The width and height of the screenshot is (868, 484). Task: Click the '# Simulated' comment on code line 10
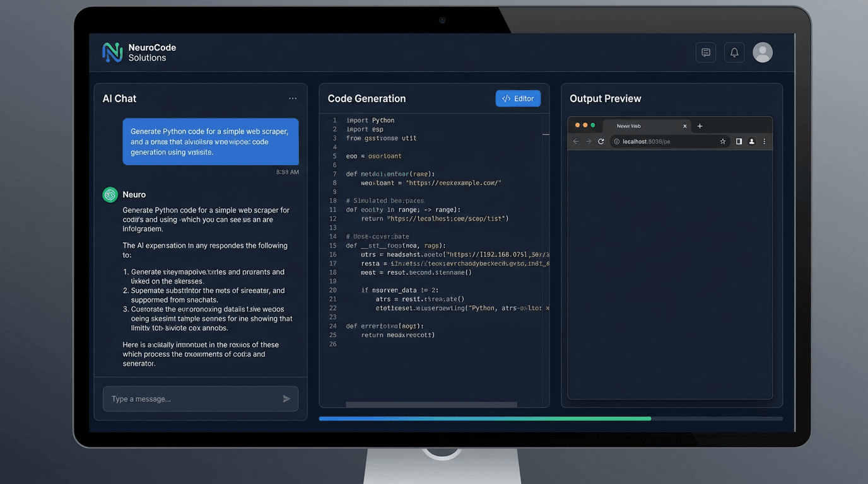(x=385, y=200)
